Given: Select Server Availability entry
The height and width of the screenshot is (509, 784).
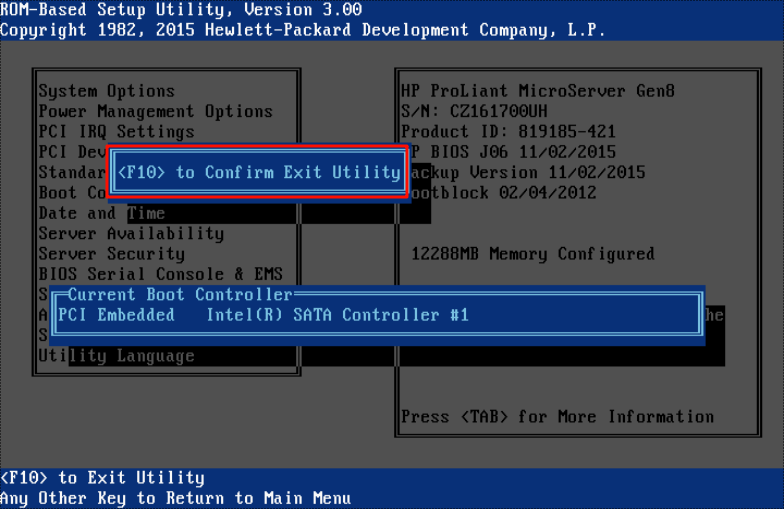Looking at the screenshot, I should tap(131, 234).
